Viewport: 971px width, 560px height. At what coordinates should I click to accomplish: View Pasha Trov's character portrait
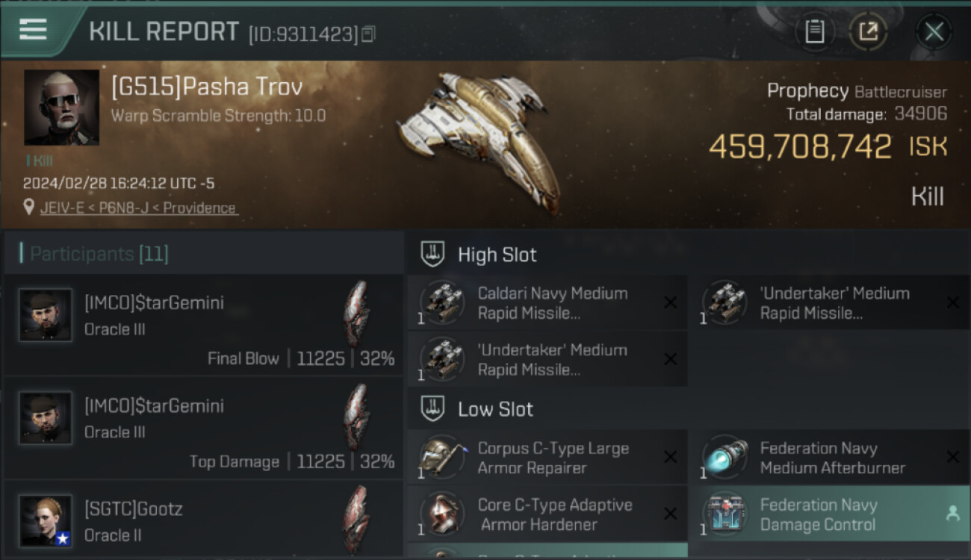[61, 108]
